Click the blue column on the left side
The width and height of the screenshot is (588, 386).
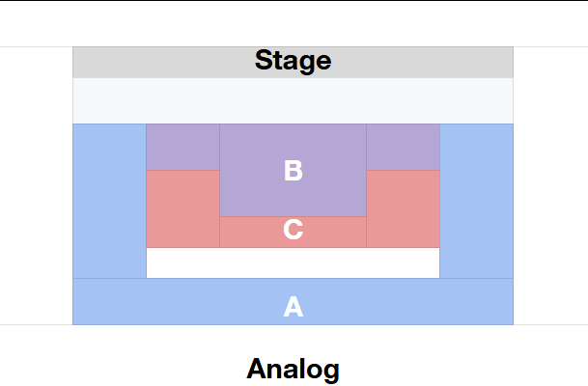pyautogui.click(x=109, y=201)
